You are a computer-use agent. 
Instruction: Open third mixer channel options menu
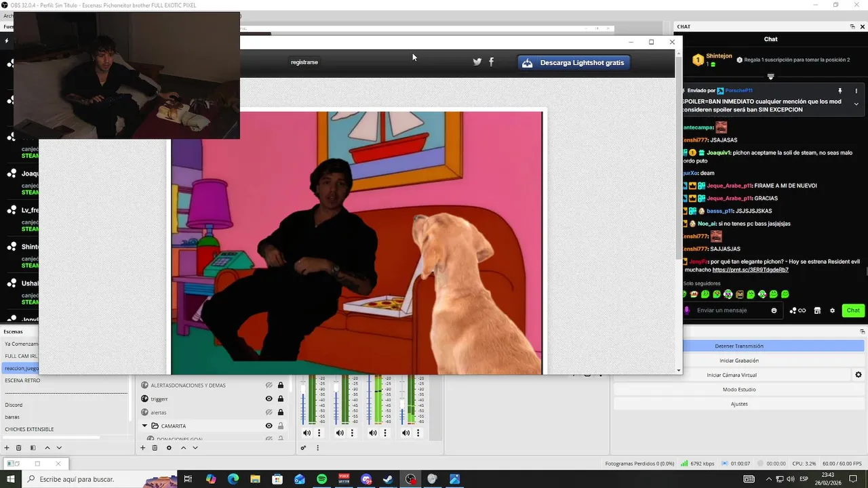pos(385,432)
